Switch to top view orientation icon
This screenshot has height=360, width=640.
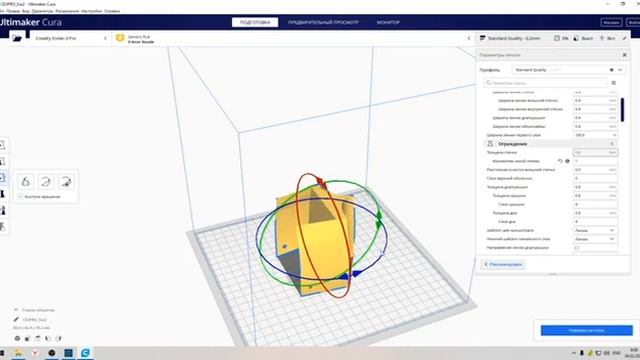coord(38,338)
